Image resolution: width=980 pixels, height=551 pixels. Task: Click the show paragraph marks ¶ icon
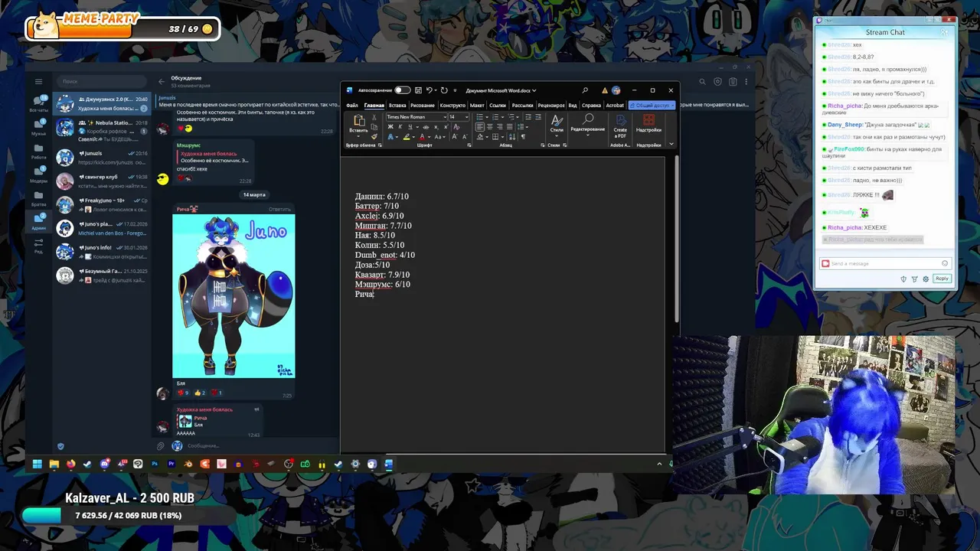tap(524, 137)
